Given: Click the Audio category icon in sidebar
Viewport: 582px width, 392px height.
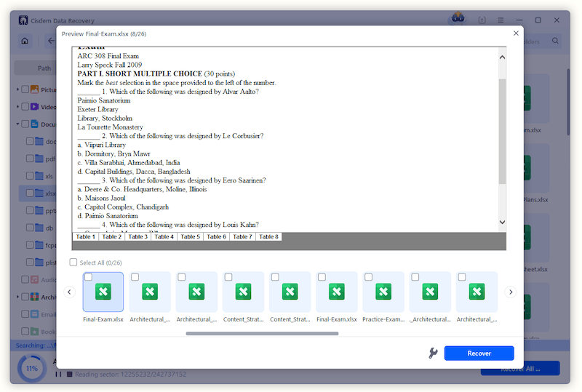Looking at the screenshot, I should [x=34, y=279].
